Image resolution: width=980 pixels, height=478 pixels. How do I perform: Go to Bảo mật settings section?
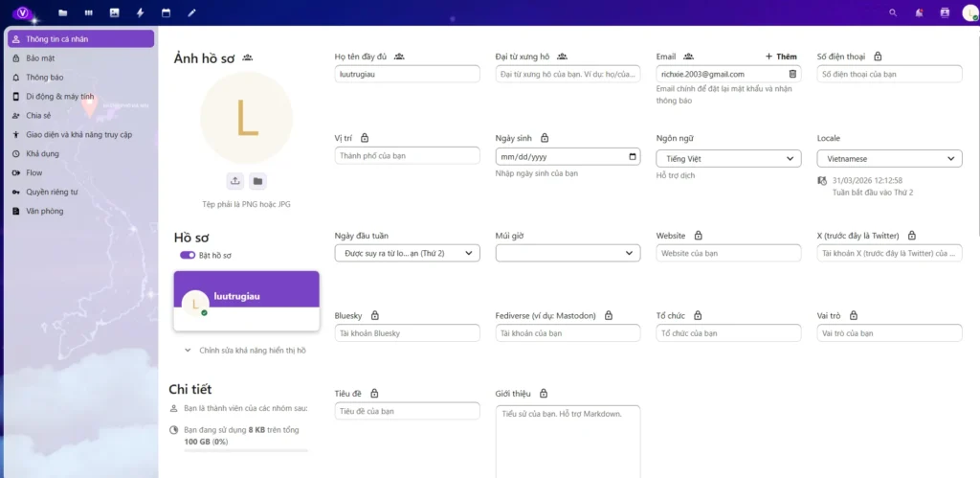40,58
